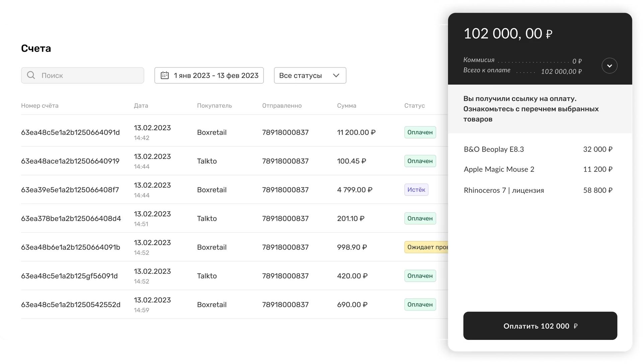Sort by Номер счёта column header
Image resolution: width=643 pixels, height=364 pixels.
[40, 106]
